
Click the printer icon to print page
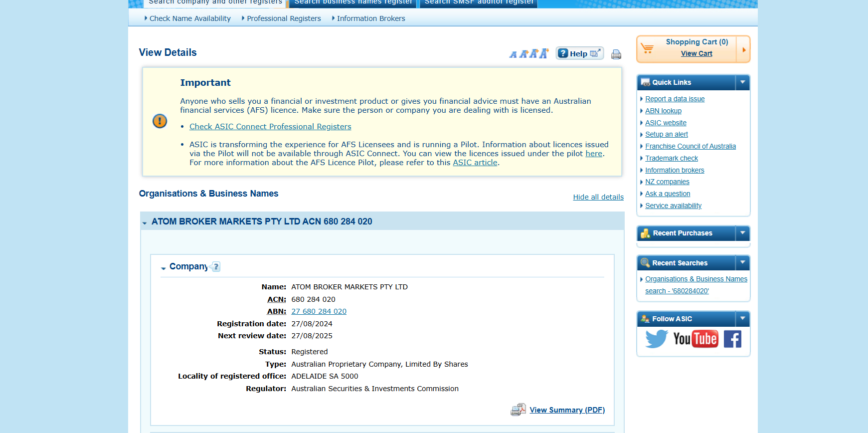point(616,54)
